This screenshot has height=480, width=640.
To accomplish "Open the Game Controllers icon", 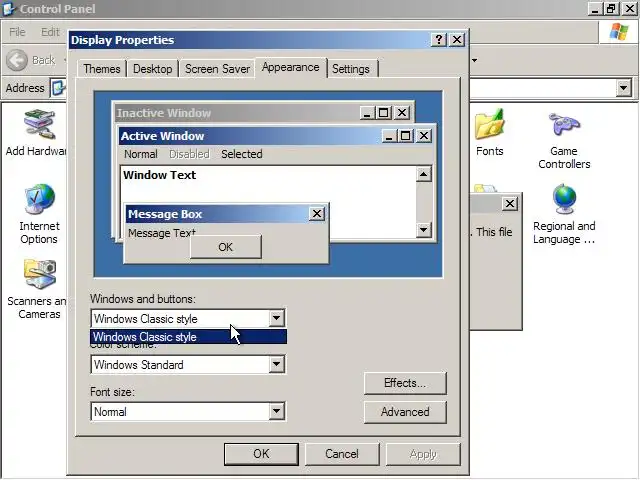I will [564, 124].
